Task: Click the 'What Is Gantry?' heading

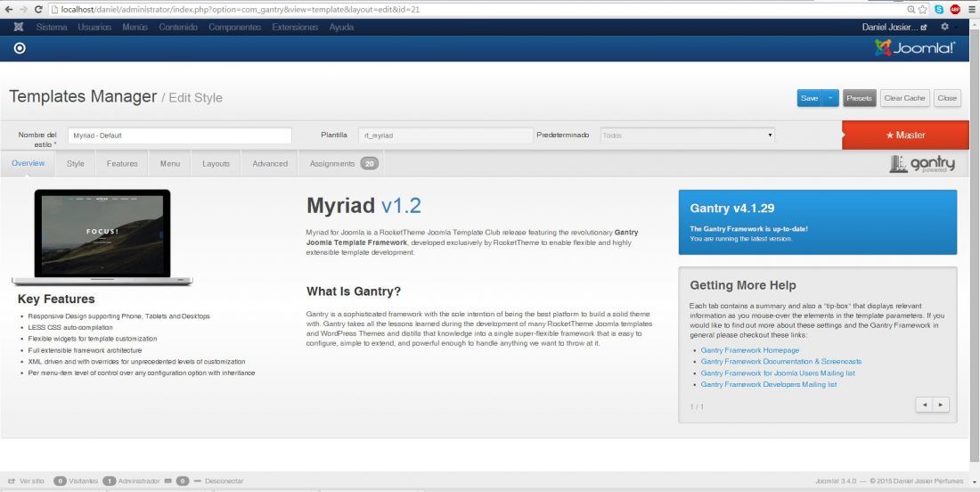Action: pos(353,292)
